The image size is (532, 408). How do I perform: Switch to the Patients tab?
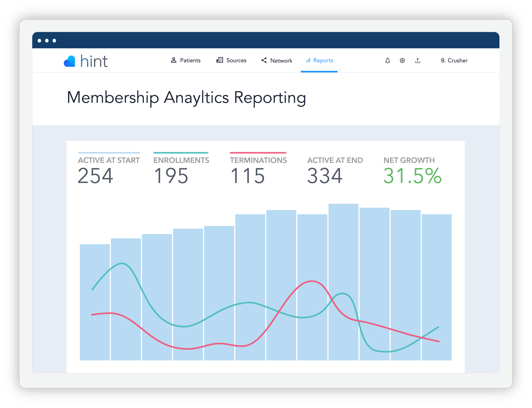coord(190,61)
